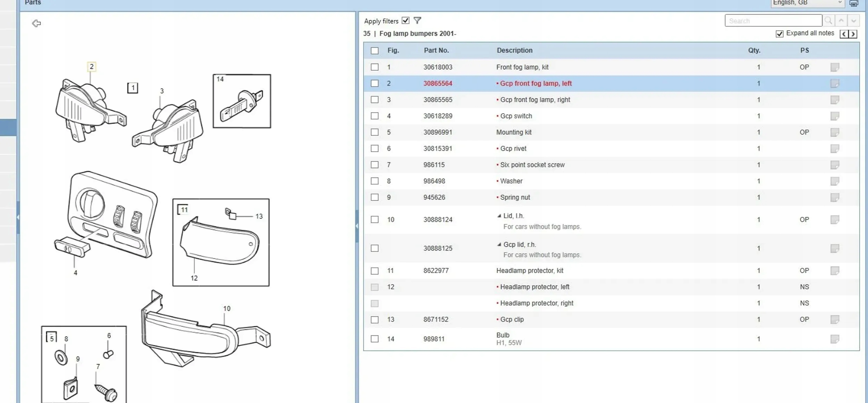Check the box for Gcp switch row
Image resolution: width=868 pixels, height=403 pixels.
coord(375,116)
